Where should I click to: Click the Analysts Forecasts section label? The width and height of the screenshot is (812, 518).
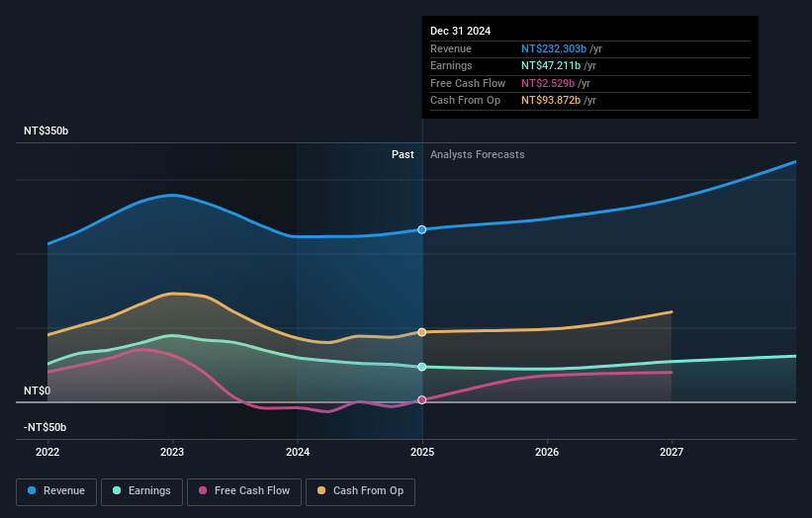coord(477,154)
